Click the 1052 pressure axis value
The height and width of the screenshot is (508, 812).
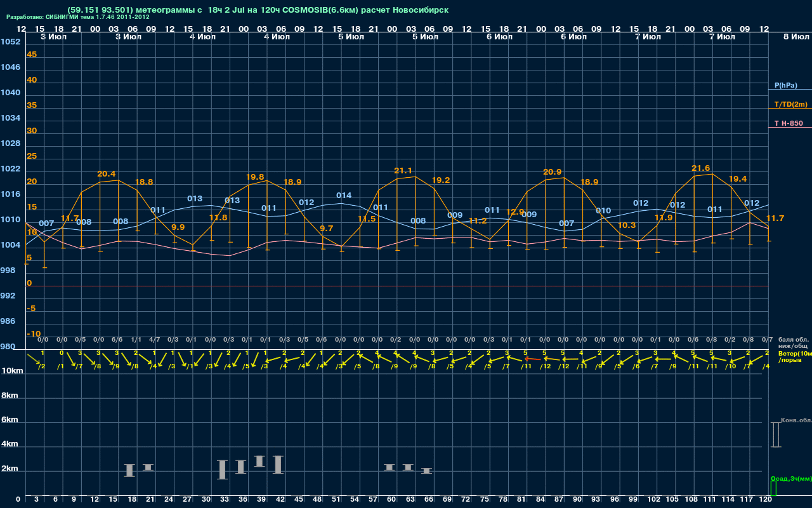point(10,42)
